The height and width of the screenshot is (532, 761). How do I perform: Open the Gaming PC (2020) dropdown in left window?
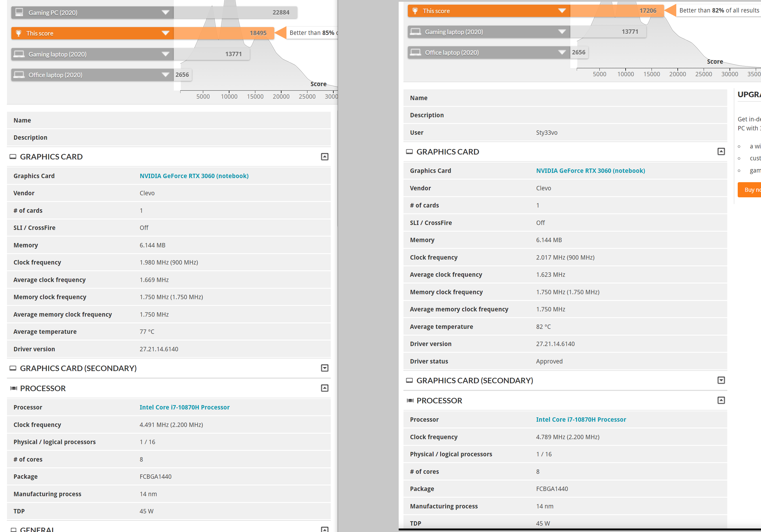pyautogui.click(x=165, y=13)
